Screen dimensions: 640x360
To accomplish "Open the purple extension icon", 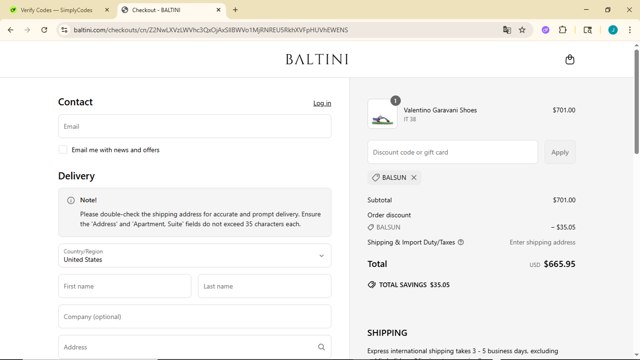I will pyautogui.click(x=545, y=30).
